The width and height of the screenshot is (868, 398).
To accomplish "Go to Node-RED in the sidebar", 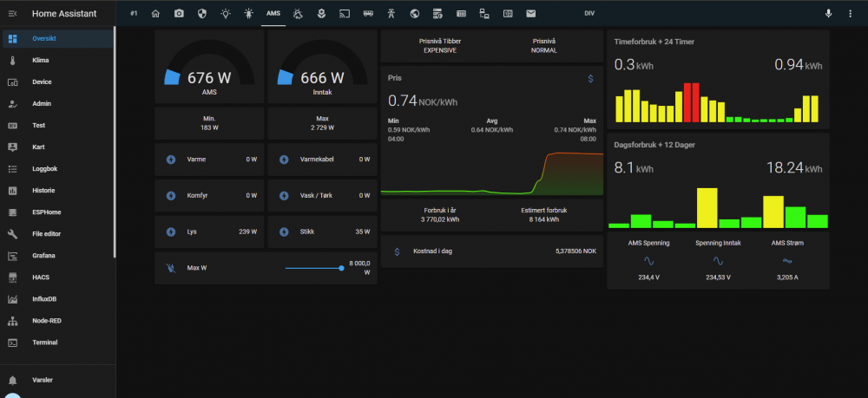I will [x=47, y=321].
